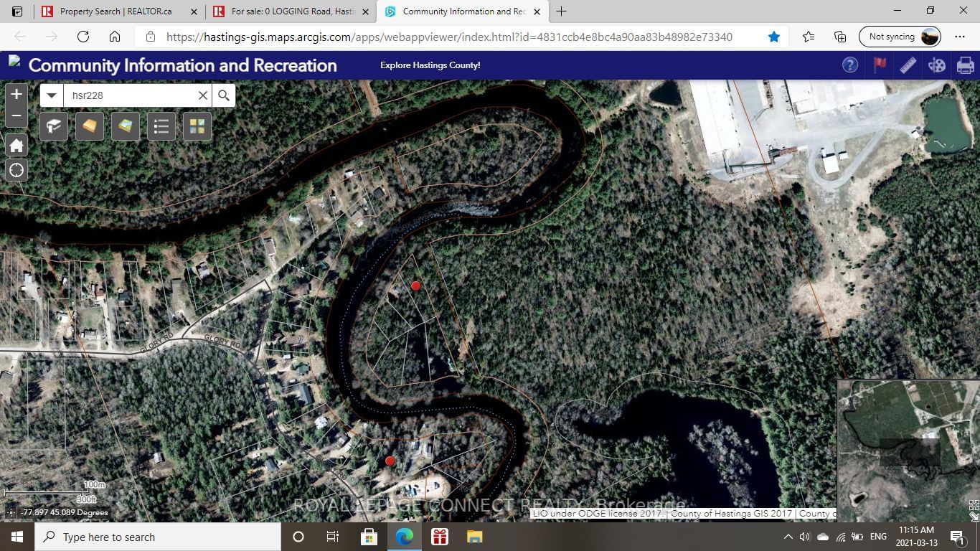Select the upper red map marker
The image size is (980, 551).
pos(415,286)
